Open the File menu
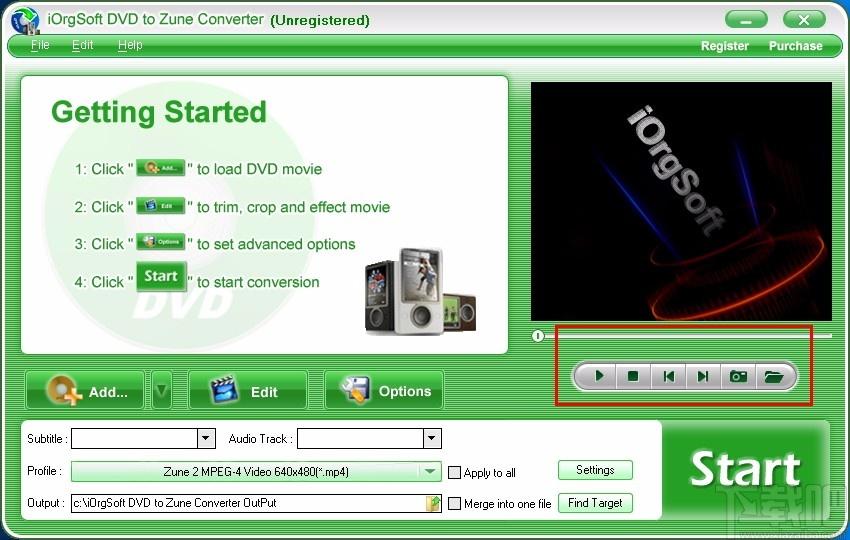This screenshot has height=540, width=850. [40, 45]
